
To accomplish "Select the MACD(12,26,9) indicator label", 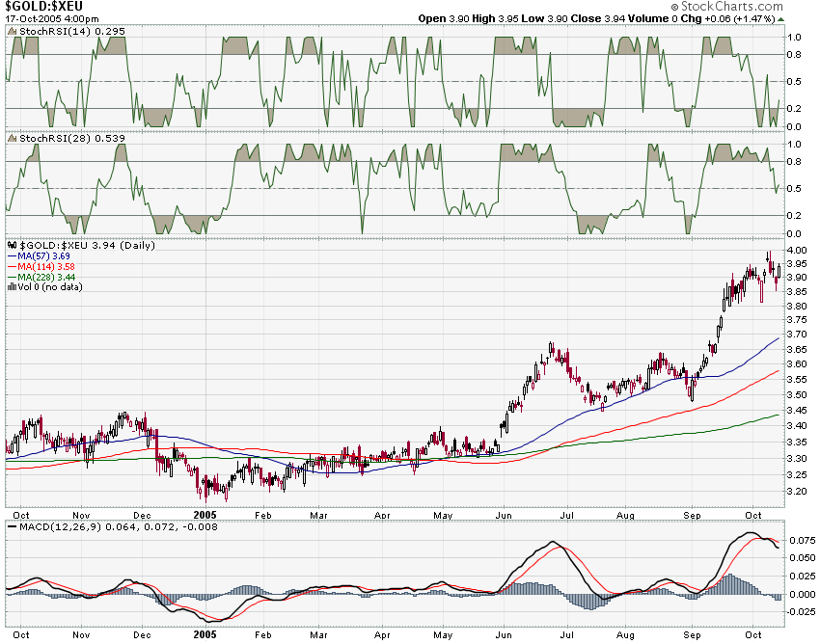I will coord(59,525).
